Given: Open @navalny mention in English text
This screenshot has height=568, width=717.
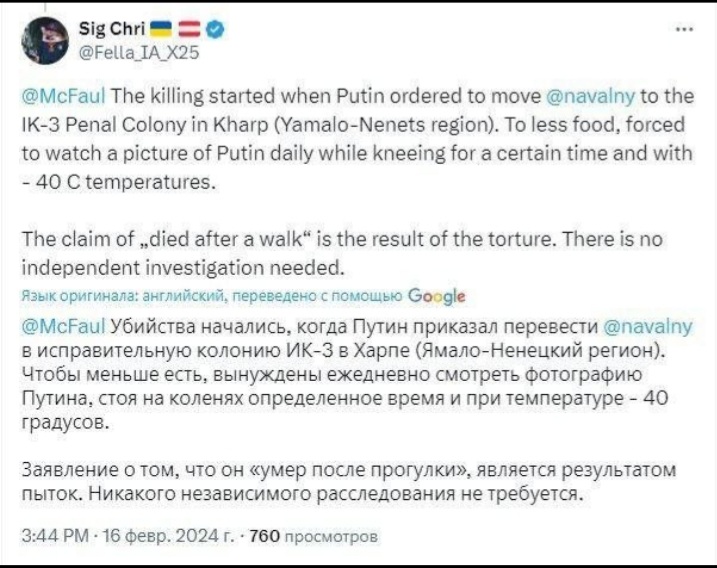Looking at the screenshot, I should click(591, 97).
